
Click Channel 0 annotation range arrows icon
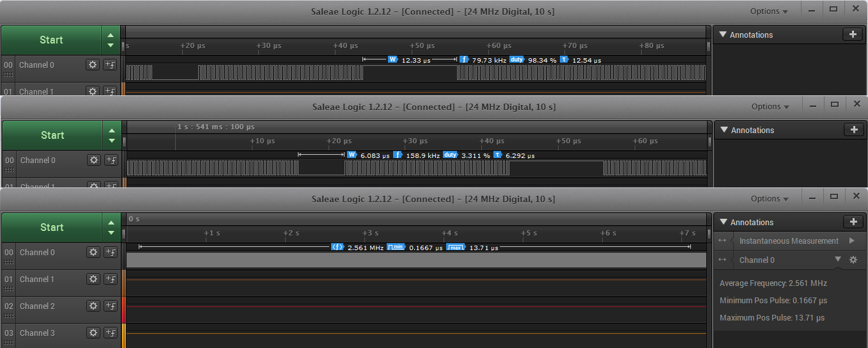[x=723, y=260]
